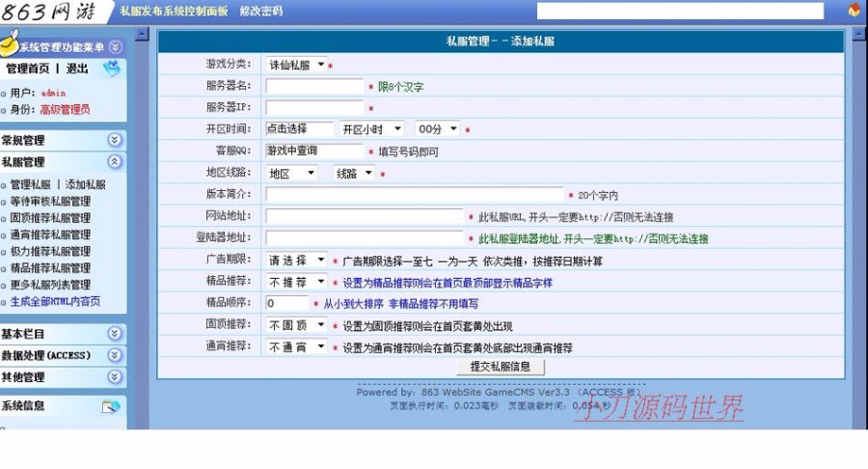This screenshot has width=868, height=469.
Task: Click the admin username text
Action: click(x=53, y=93)
